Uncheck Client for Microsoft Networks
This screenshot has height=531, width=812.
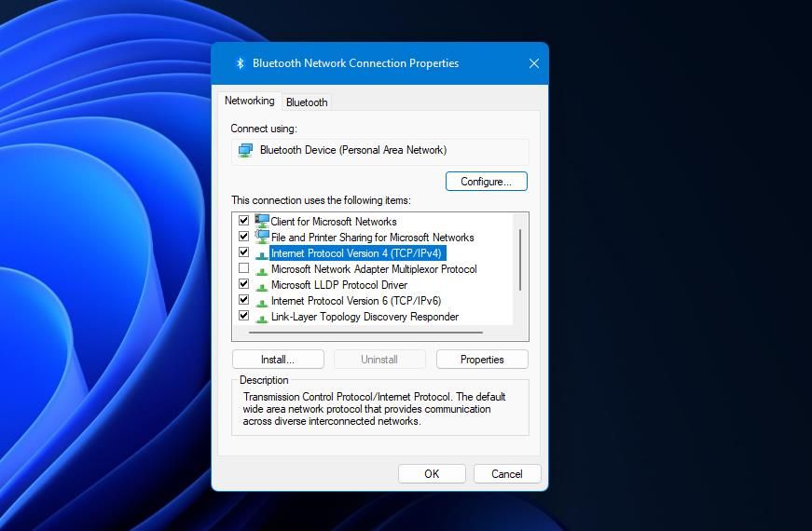(243, 221)
